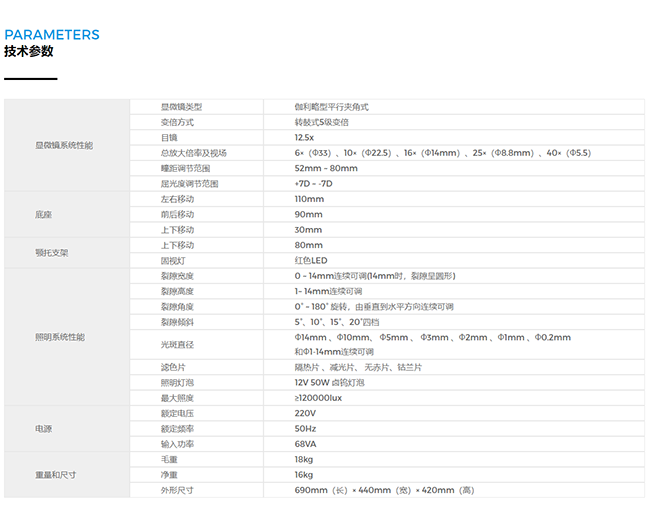The width and height of the screenshot is (650, 510).
Task: Click the 显微镜类型 parameter label
Action: pos(181,107)
